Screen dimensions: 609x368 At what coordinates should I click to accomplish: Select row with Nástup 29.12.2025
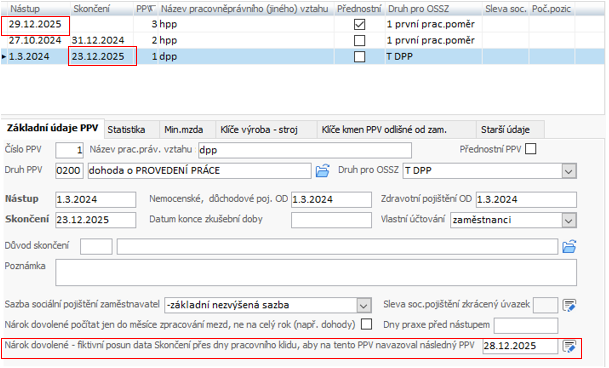coord(303,24)
